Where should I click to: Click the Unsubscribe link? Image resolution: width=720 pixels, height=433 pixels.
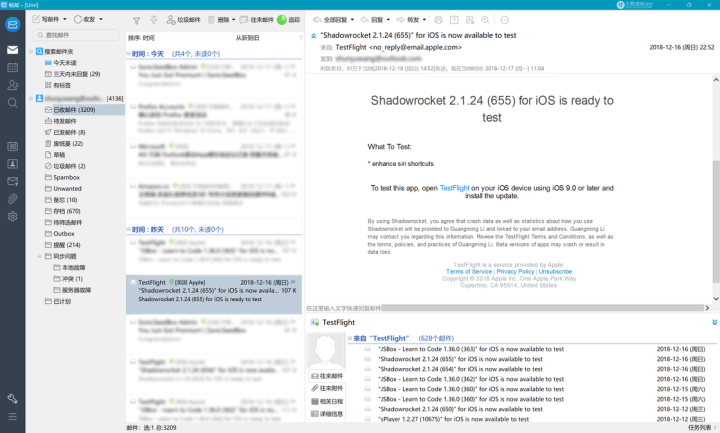[x=555, y=272]
